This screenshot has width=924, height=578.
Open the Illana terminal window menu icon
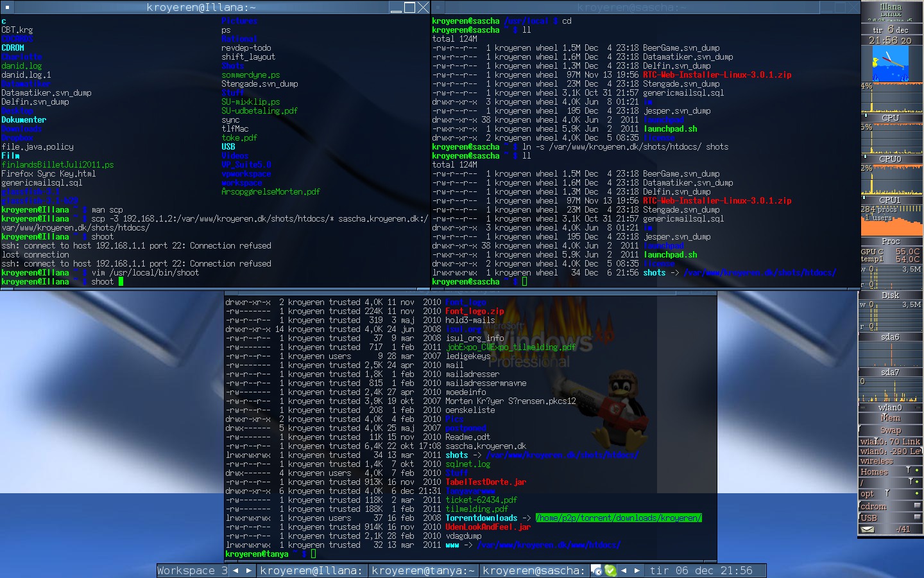(8, 8)
